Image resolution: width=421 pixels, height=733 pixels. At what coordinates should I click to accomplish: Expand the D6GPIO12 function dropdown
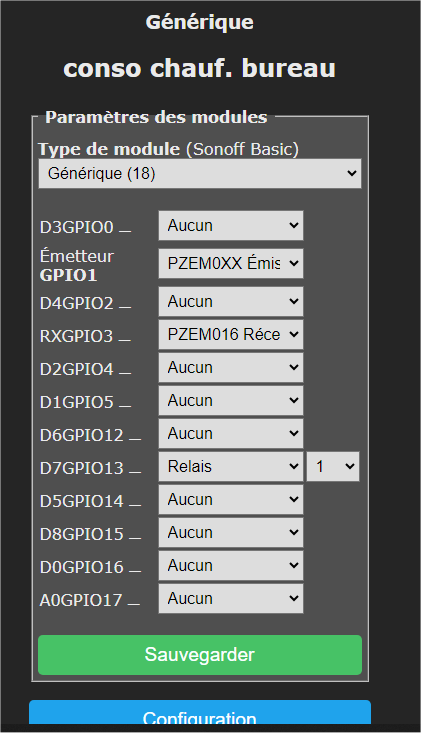(231, 433)
